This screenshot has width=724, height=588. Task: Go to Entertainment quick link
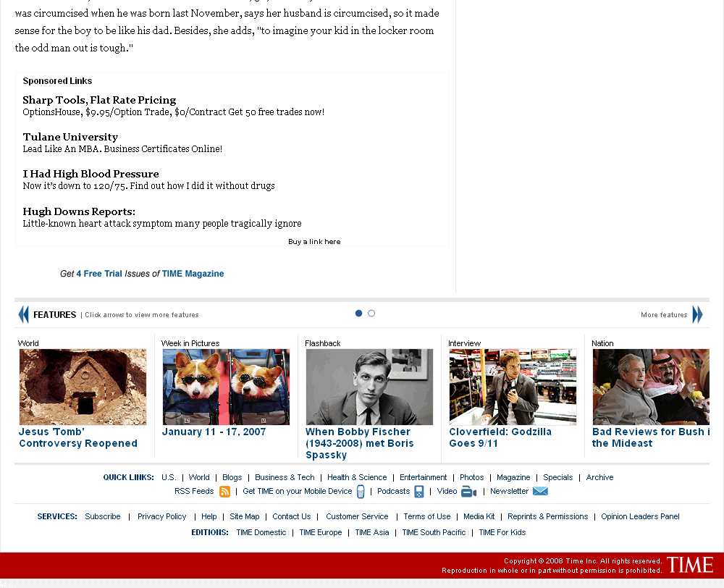pos(424,477)
